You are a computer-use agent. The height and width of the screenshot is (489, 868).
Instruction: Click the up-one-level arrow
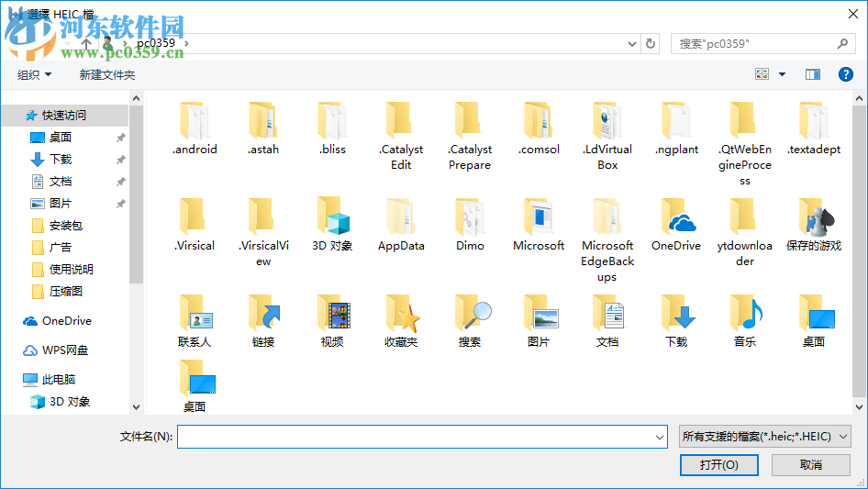coord(86,43)
